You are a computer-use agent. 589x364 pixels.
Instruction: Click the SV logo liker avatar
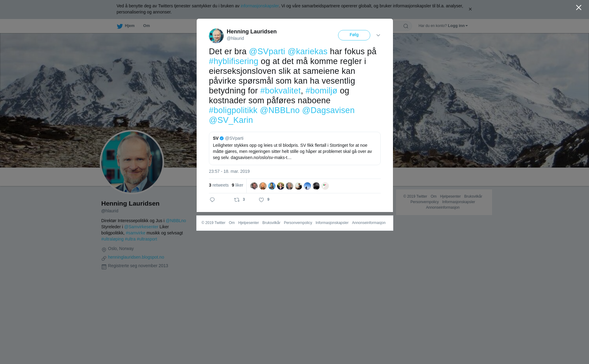pyautogui.click(x=325, y=186)
